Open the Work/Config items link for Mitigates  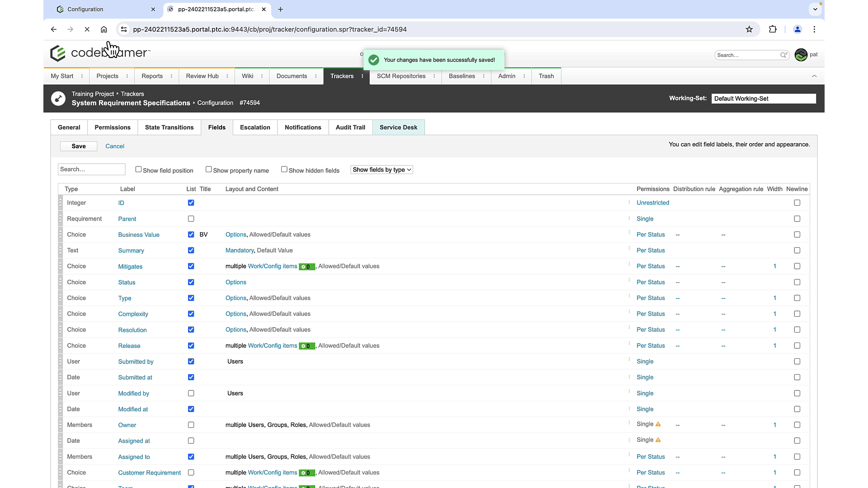point(273,266)
